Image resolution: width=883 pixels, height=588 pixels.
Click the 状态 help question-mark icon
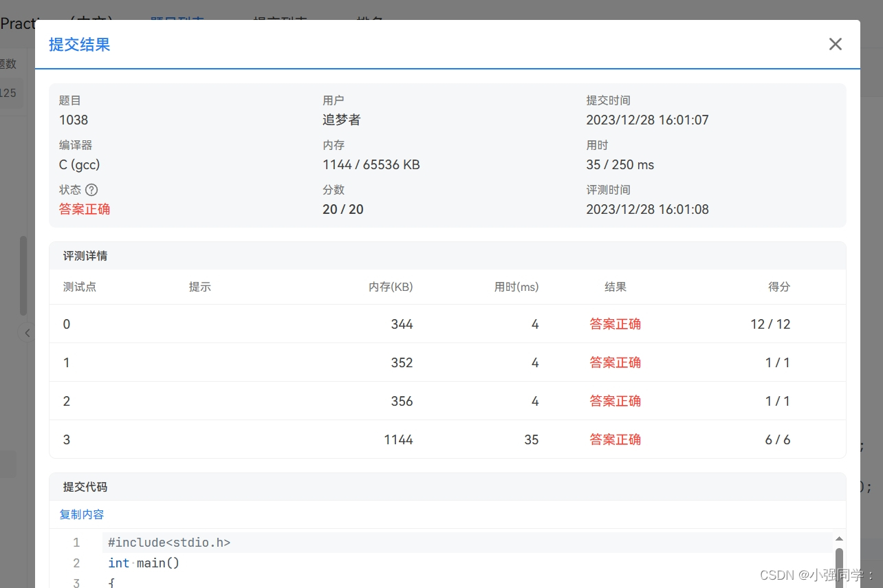pyautogui.click(x=91, y=190)
